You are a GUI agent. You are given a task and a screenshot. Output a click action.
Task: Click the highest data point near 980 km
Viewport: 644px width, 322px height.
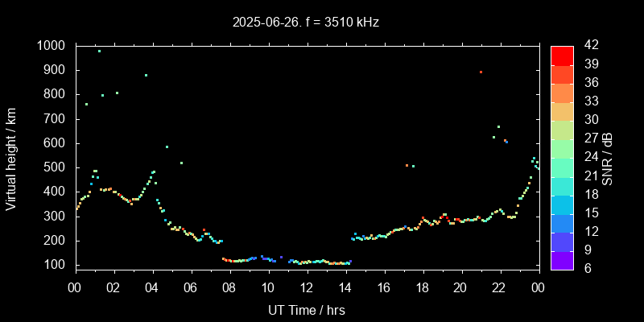pos(99,51)
